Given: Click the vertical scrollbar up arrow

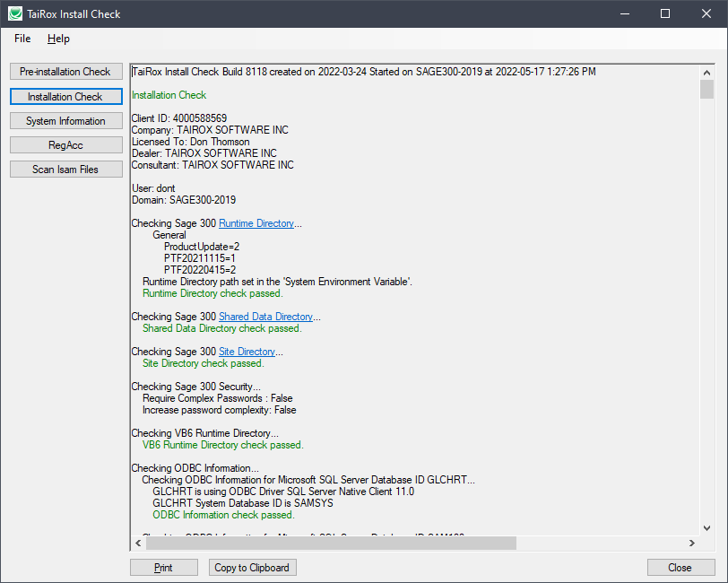Looking at the screenshot, I should (706, 73).
